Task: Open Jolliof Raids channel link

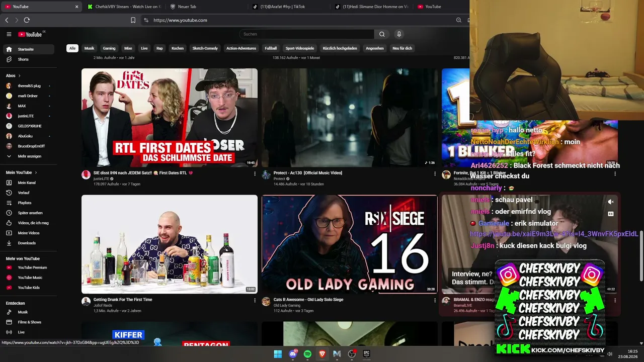Action: point(104,305)
